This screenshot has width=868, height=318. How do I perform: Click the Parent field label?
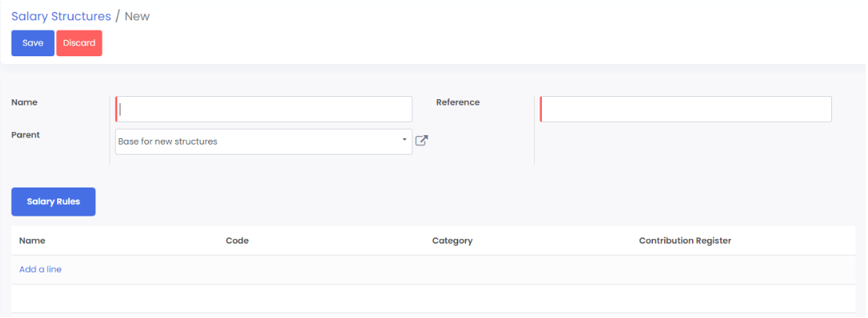tap(26, 135)
